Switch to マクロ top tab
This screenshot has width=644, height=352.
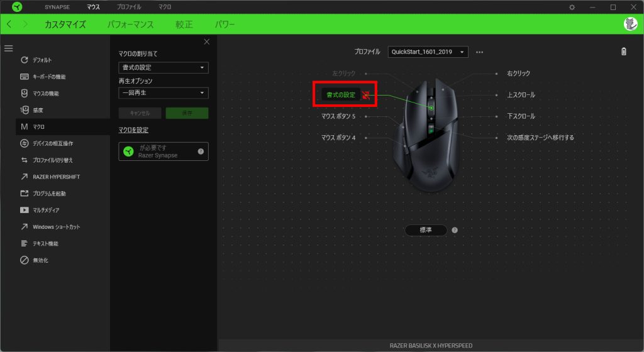165,7
